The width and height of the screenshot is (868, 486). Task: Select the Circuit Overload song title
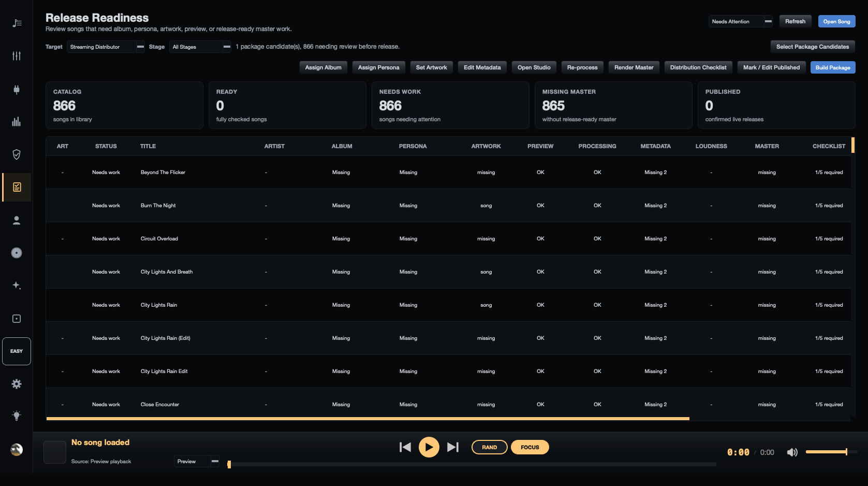click(159, 239)
